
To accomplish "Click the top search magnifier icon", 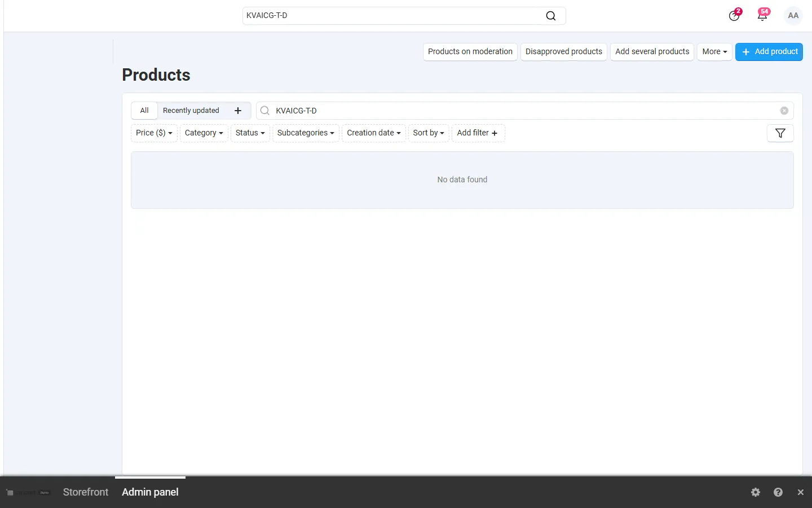I will (x=551, y=16).
